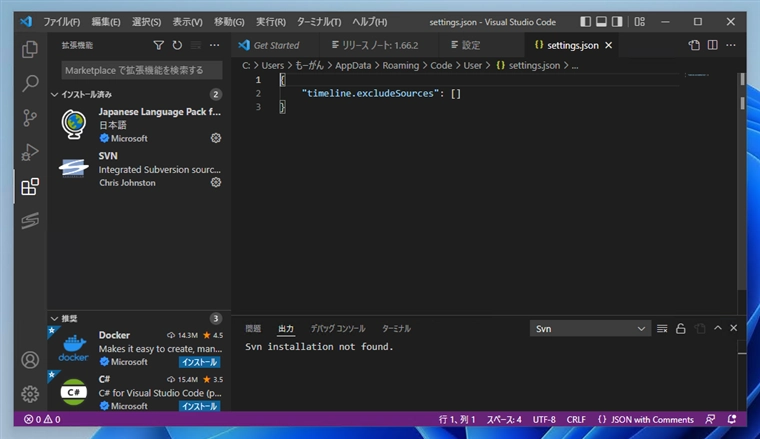Open notifications bell in status bar
The width and height of the screenshot is (760, 439).
pos(732,419)
